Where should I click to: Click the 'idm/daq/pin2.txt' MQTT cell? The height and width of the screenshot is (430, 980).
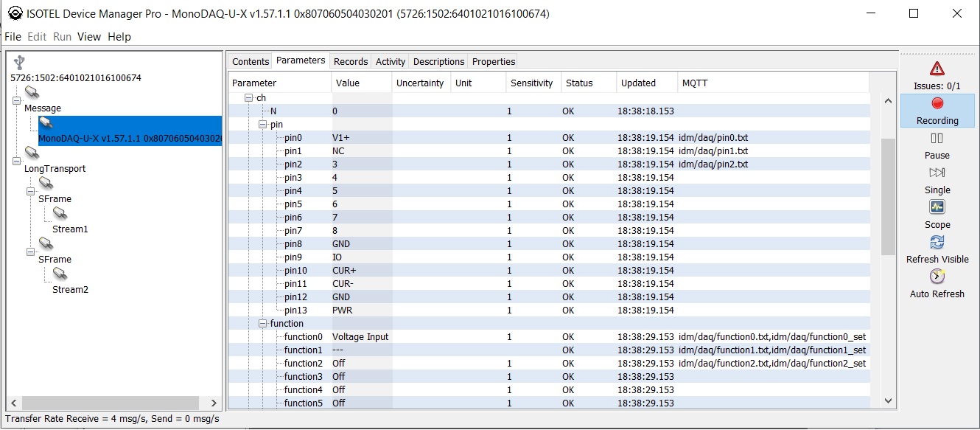tap(713, 164)
